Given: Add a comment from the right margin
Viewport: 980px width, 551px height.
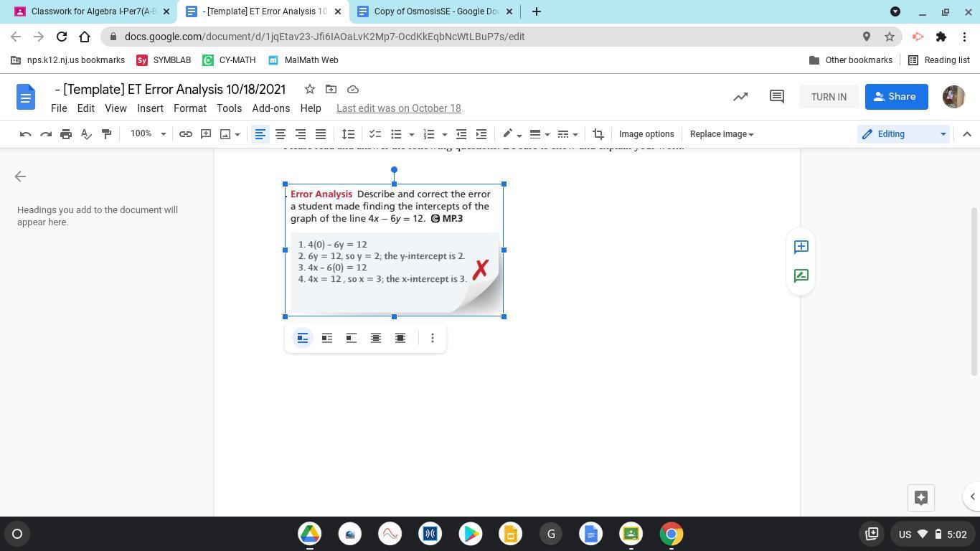Looking at the screenshot, I should coord(801,247).
